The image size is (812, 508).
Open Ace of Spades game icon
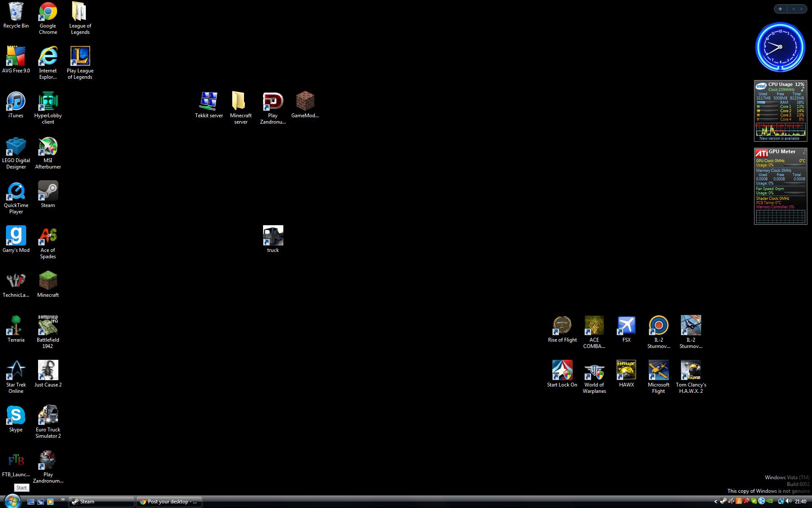(x=48, y=243)
